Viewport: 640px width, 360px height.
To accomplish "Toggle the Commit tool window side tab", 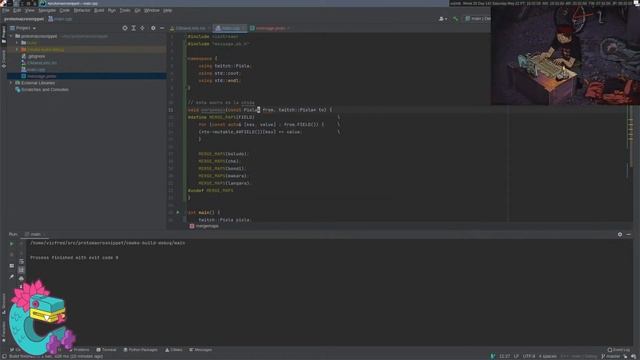I will [4, 59].
